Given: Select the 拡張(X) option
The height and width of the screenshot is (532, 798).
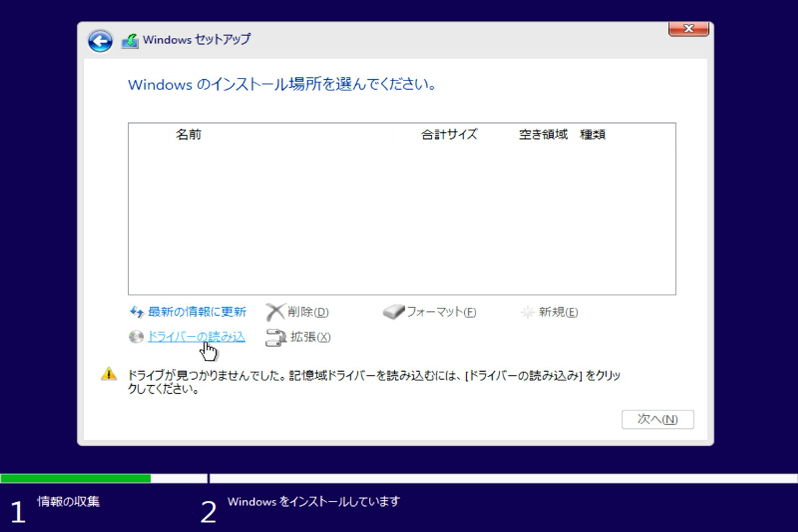Looking at the screenshot, I should click(x=311, y=337).
